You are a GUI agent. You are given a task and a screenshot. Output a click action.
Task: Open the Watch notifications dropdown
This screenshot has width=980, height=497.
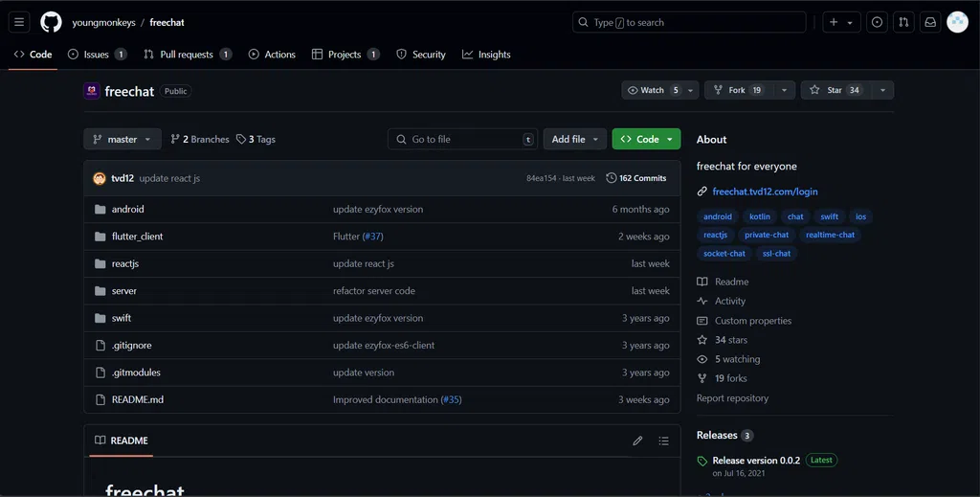point(660,90)
